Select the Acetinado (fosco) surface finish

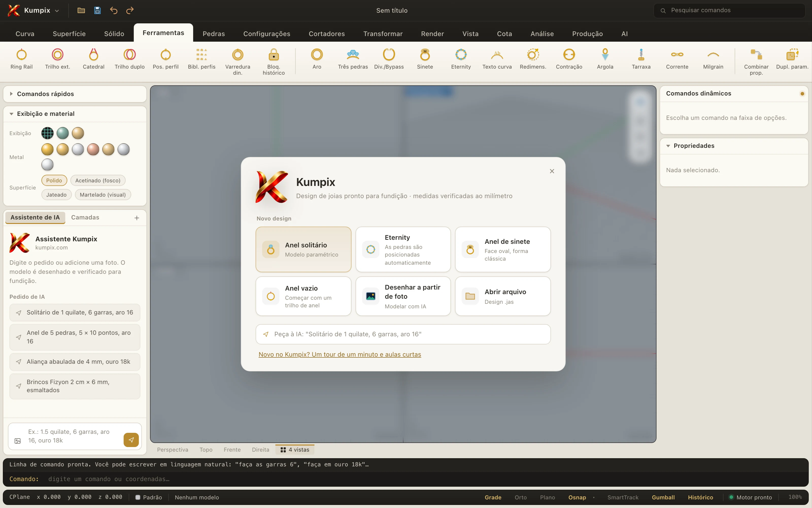point(98,180)
